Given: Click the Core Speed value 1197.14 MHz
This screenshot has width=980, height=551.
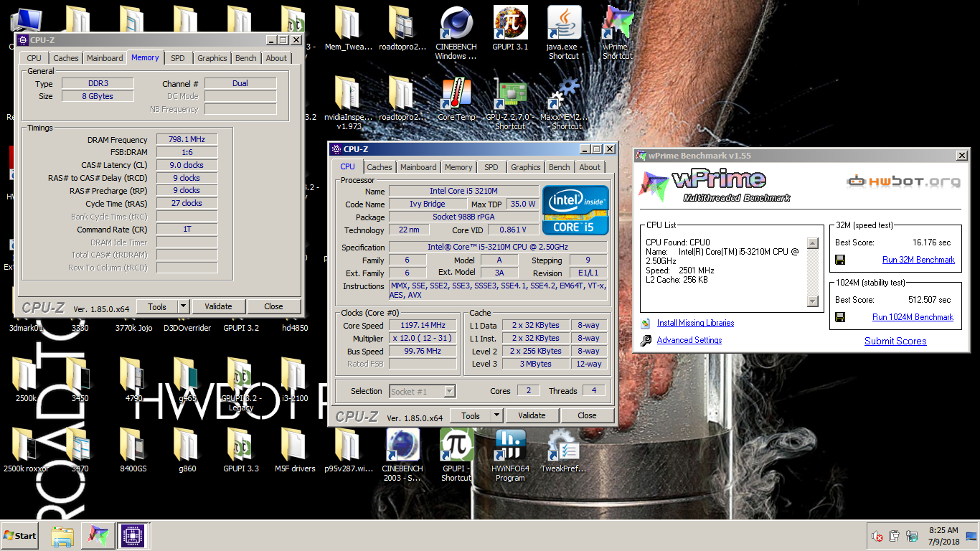Looking at the screenshot, I should [x=423, y=325].
